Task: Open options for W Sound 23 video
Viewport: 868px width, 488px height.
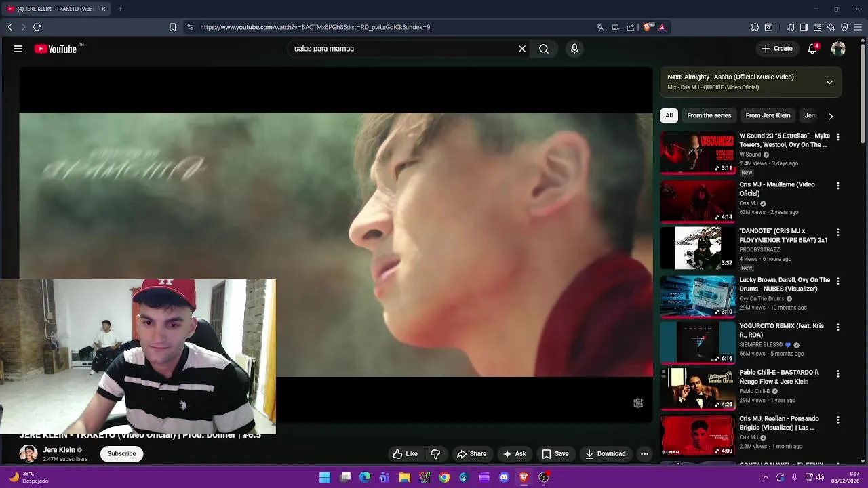Action: [838, 137]
